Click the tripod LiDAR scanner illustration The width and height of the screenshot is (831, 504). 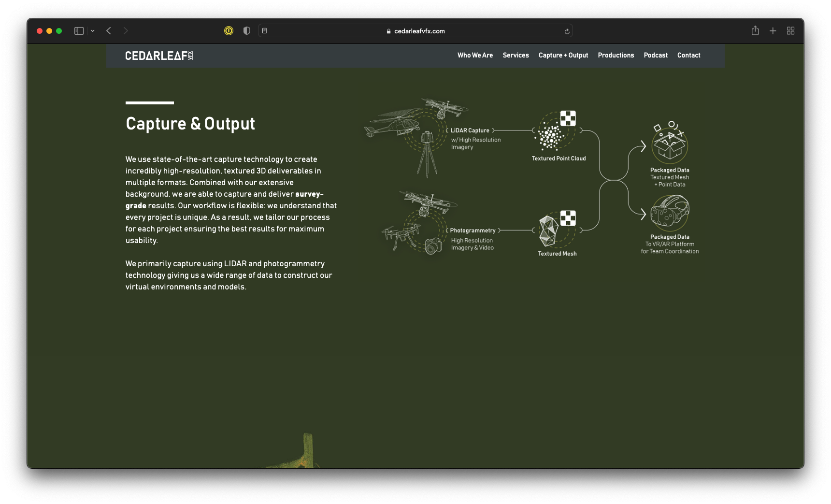pos(427,154)
